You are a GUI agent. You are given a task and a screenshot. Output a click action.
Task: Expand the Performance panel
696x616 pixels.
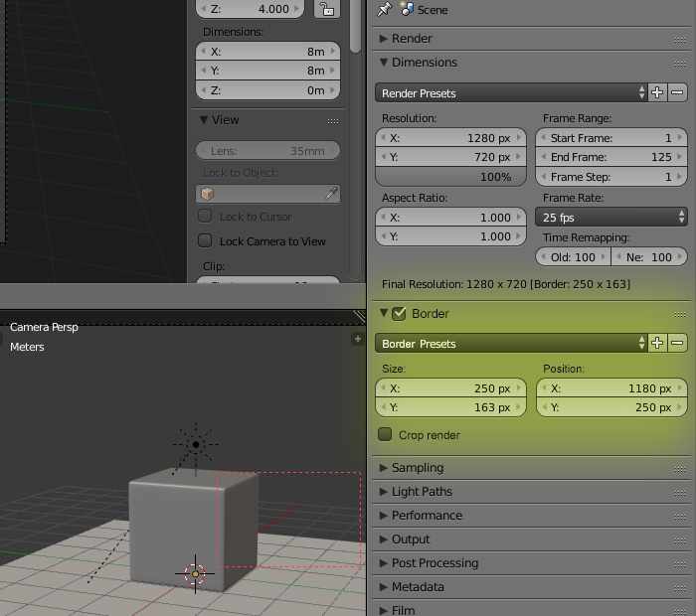pos(384,516)
